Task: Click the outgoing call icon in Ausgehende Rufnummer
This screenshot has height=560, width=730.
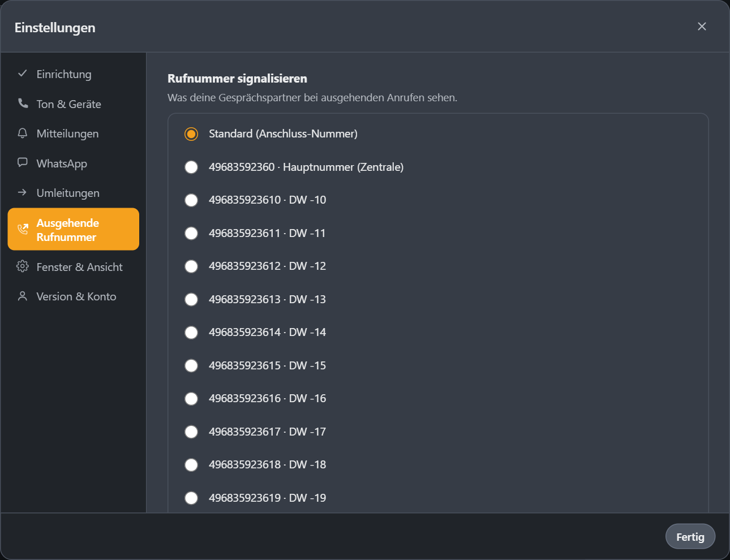Action: [23, 229]
